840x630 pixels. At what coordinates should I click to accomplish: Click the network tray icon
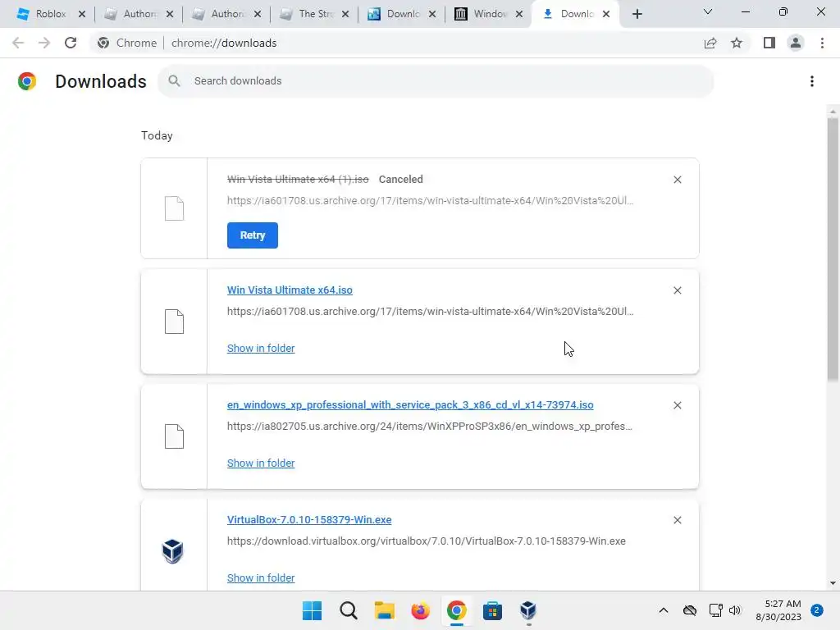pyautogui.click(x=715, y=610)
